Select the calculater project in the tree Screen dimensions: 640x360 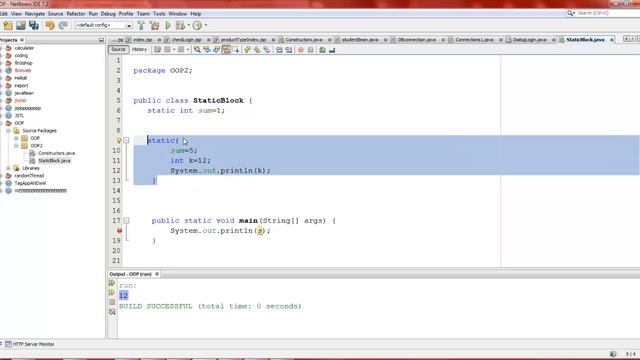pos(24,48)
